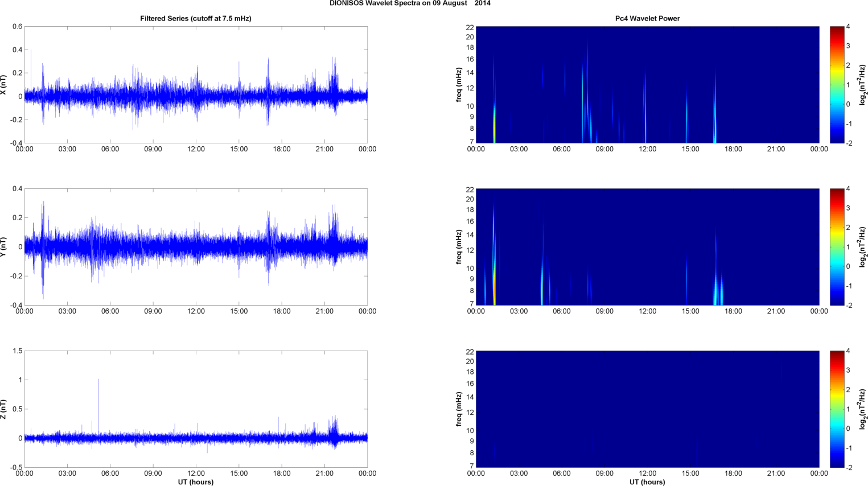Image resolution: width=868 pixels, height=486 pixels.
Task: Pick the colorbar of the X-row spectrogram
Action: [837, 85]
